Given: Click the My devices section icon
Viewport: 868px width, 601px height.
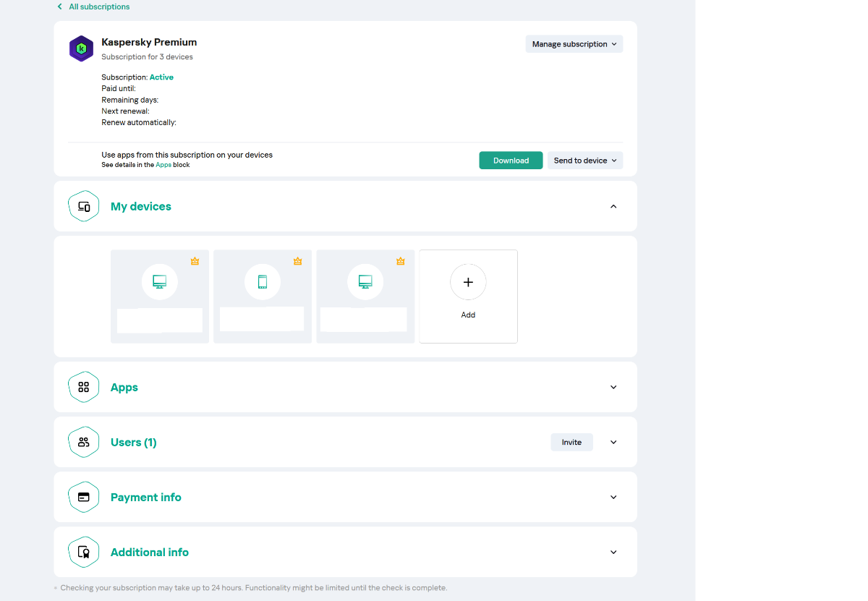Looking at the screenshot, I should click(x=83, y=206).
